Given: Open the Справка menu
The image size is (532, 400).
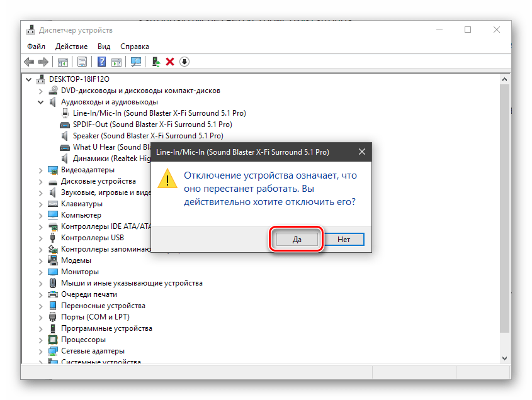Looking at the screenshot, I should click(x=134, y=47).
